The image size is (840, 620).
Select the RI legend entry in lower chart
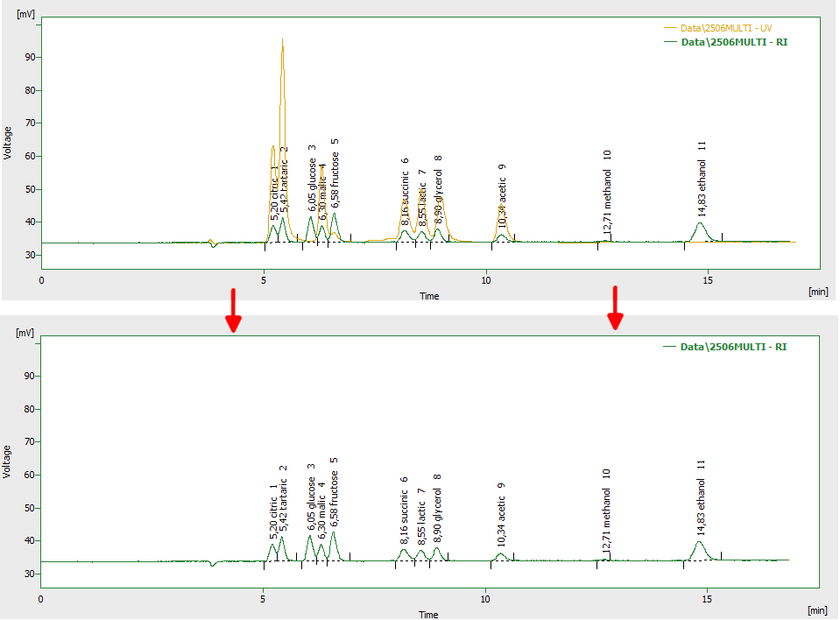[733, 347]
